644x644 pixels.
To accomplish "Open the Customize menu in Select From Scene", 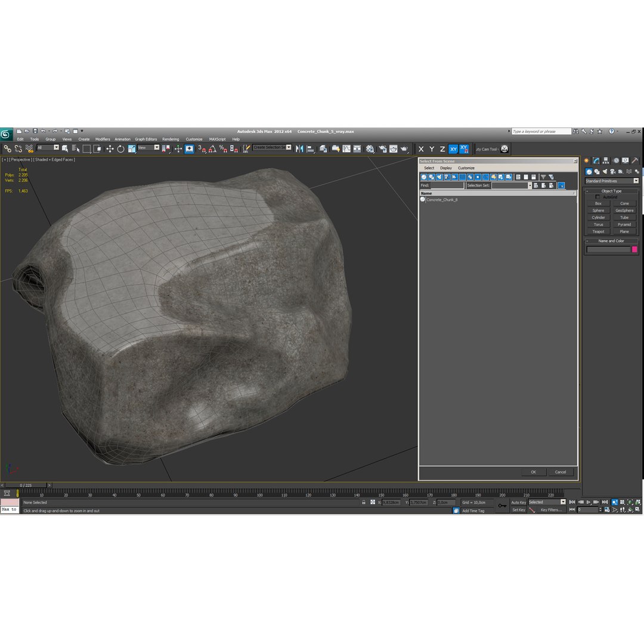I will (x=466, y=168).
